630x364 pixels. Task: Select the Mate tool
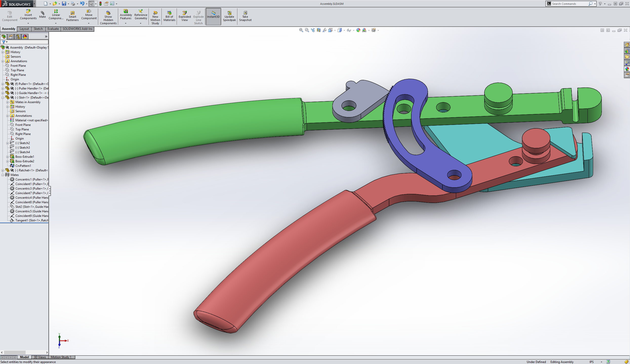[x=43, y=15]
